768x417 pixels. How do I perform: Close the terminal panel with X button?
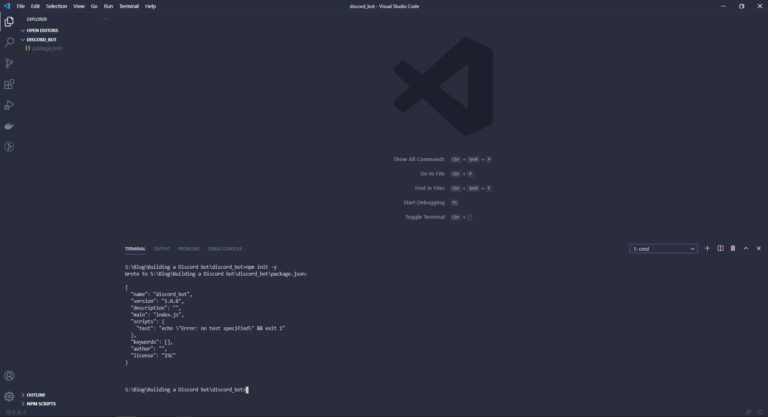pyautogui.click(x=759, y=248)
